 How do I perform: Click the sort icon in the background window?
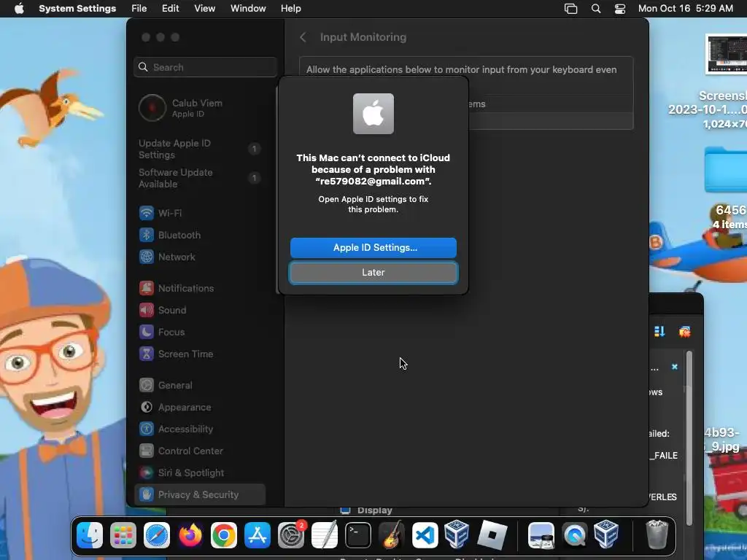coord(659,332)
